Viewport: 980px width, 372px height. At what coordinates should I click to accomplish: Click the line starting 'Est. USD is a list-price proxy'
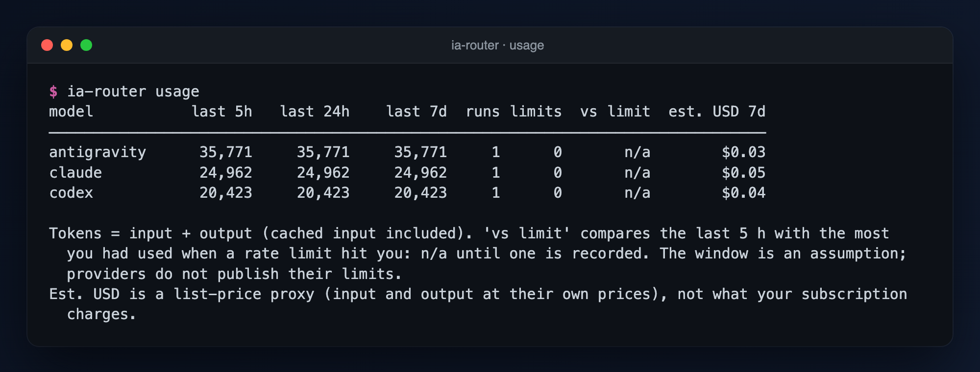point(478,294)
